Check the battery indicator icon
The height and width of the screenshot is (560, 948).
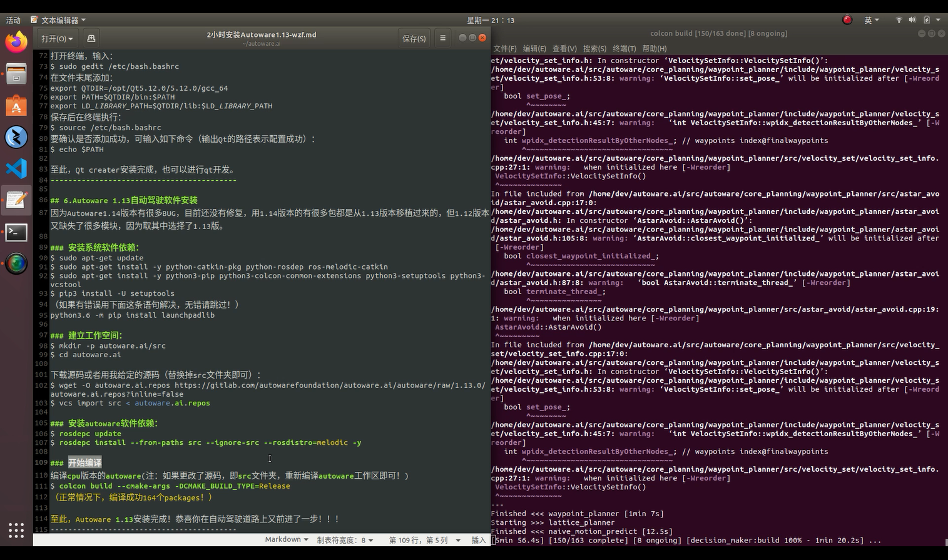point(927,20)
